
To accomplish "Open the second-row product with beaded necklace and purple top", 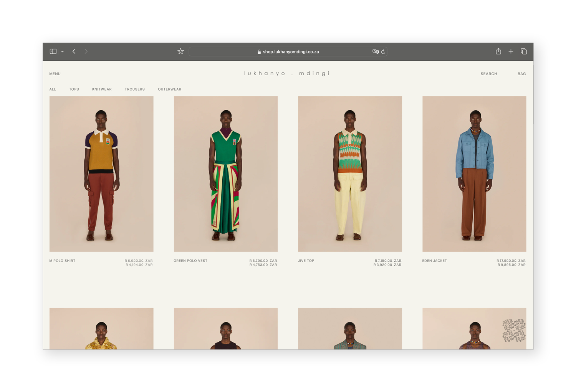I will [x=474, y=329].
